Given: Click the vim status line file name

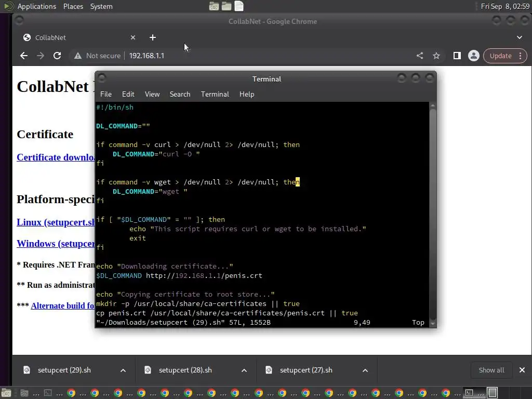Looking at the screenshot, I should point(161,322).
